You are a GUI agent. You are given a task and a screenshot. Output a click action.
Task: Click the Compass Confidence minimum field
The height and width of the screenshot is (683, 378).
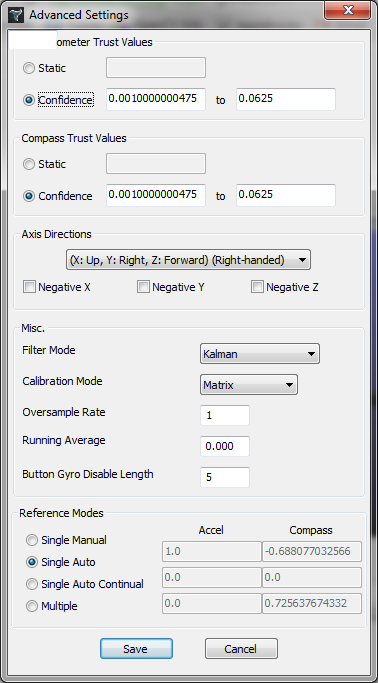tap(156, 195)
